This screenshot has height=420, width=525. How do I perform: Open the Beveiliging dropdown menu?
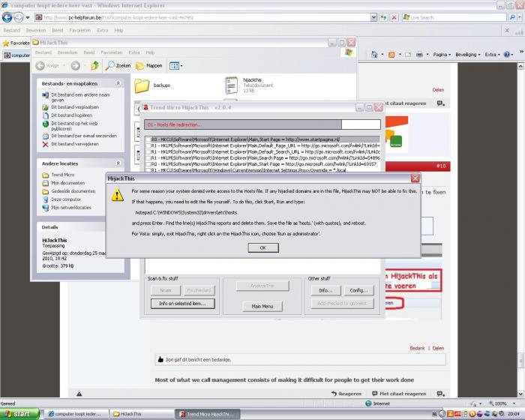pos(468,55)
